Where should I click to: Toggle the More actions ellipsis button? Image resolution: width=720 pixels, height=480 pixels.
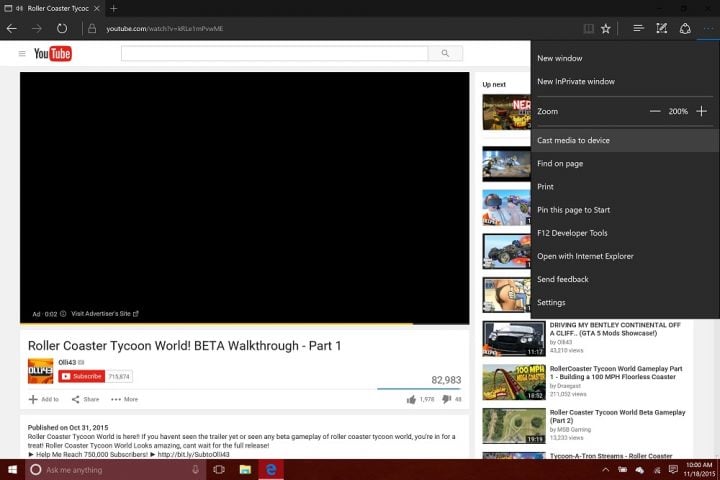point(709,28)
